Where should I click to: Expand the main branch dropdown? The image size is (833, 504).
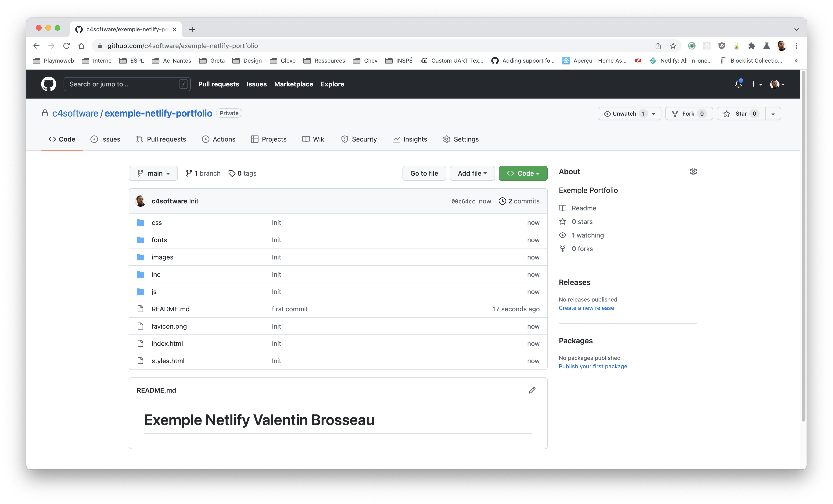pyautogui.click(x=153, y=173)
